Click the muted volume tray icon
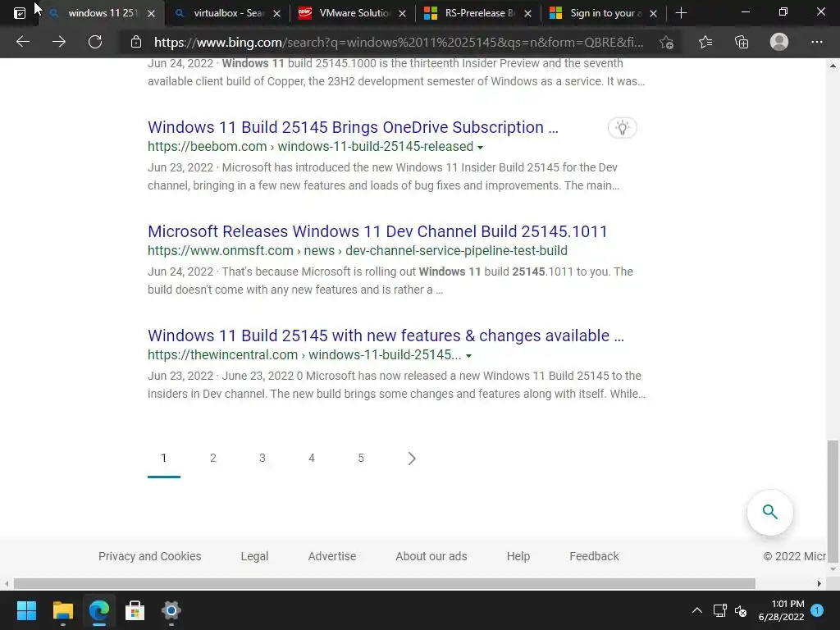This screenshot has height=630, width=840. 741,610
